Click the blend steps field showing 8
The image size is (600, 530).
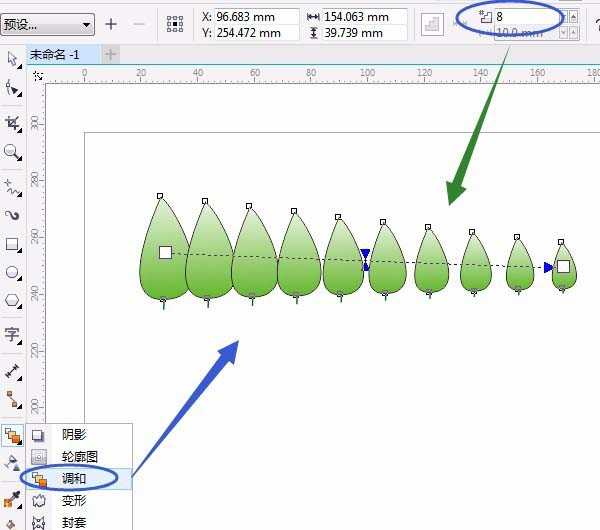[x=525, y=16]
